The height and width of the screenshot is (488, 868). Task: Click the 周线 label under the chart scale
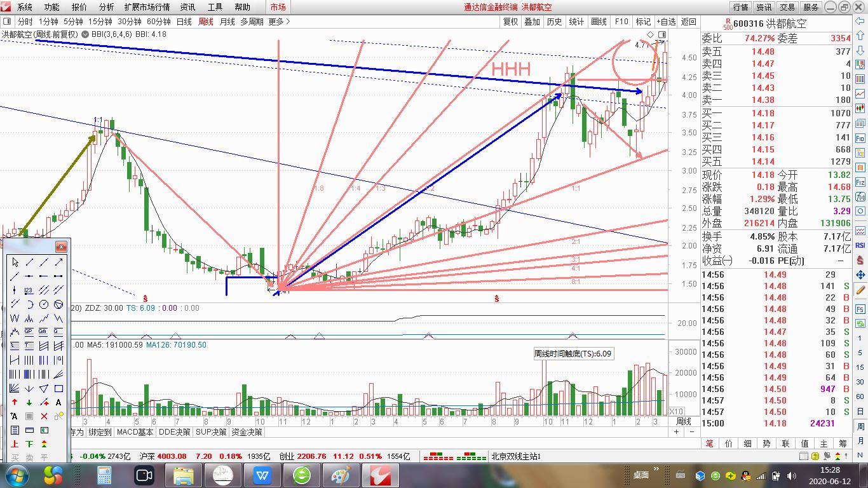click(684, 421)
